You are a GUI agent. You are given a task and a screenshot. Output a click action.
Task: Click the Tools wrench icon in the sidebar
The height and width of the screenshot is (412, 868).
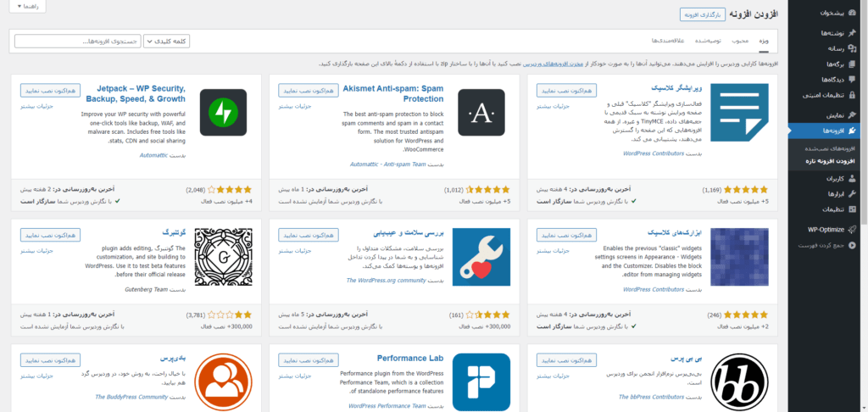click(851, 194)
